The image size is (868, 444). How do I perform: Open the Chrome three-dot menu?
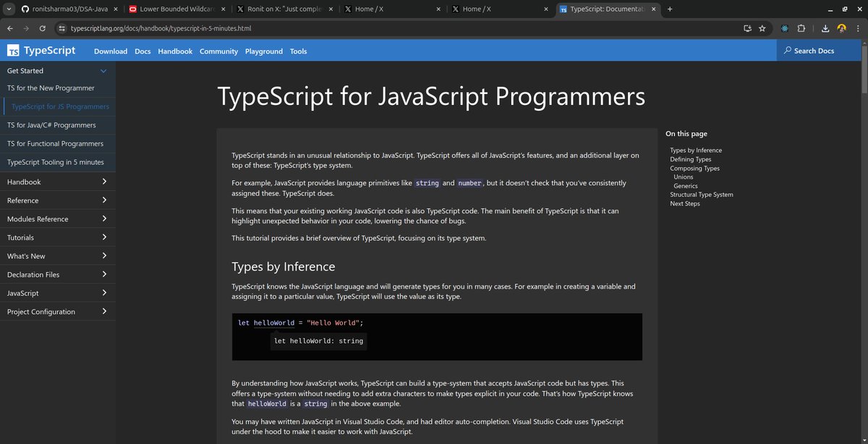[x=857, y=28]
